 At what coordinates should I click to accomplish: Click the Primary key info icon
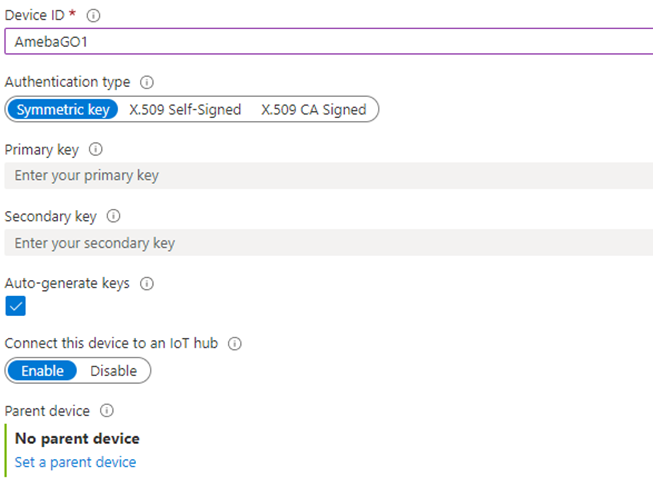pyautogui.click(x=96, y=150)
